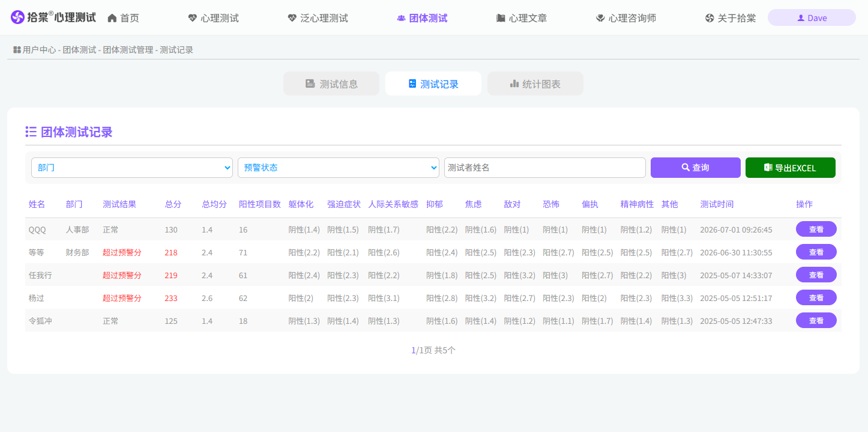Click 人事部 department cell
This screenshot has height=432, width=868.
(77, 230)
